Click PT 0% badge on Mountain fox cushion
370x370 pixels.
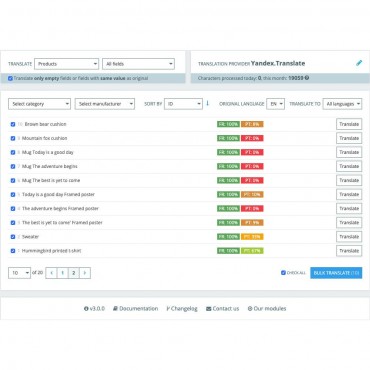pos(252,138)
